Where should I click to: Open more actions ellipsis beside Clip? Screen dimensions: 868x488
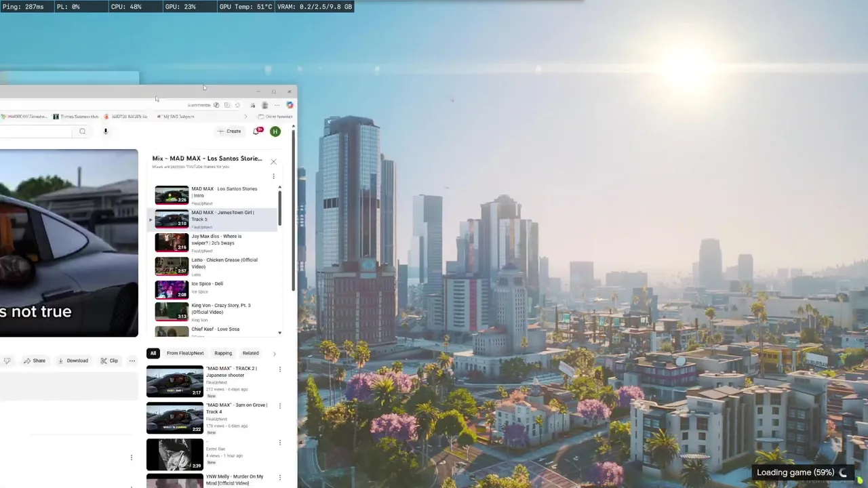pyautogui.click(x=132, y=361)
